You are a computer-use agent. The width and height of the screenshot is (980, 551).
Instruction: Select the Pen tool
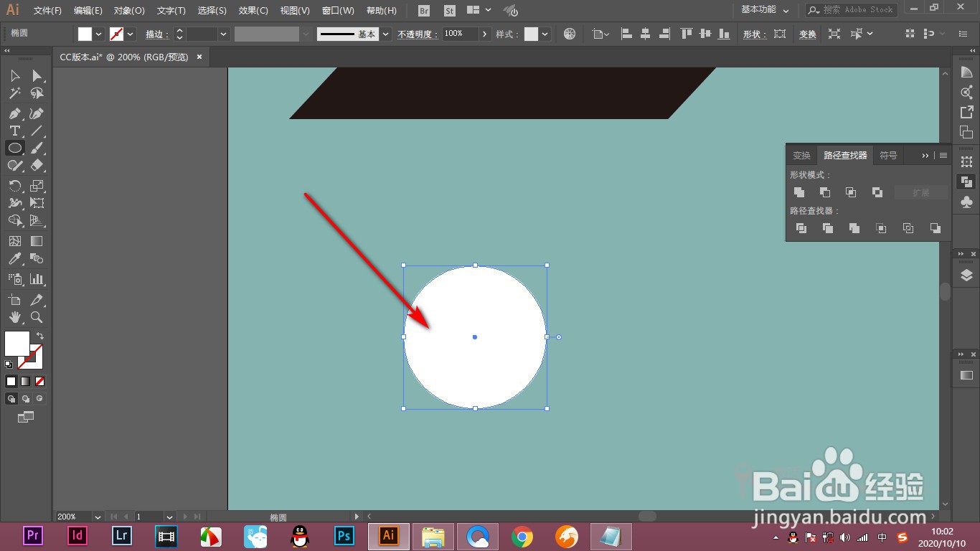click(14, 113)
